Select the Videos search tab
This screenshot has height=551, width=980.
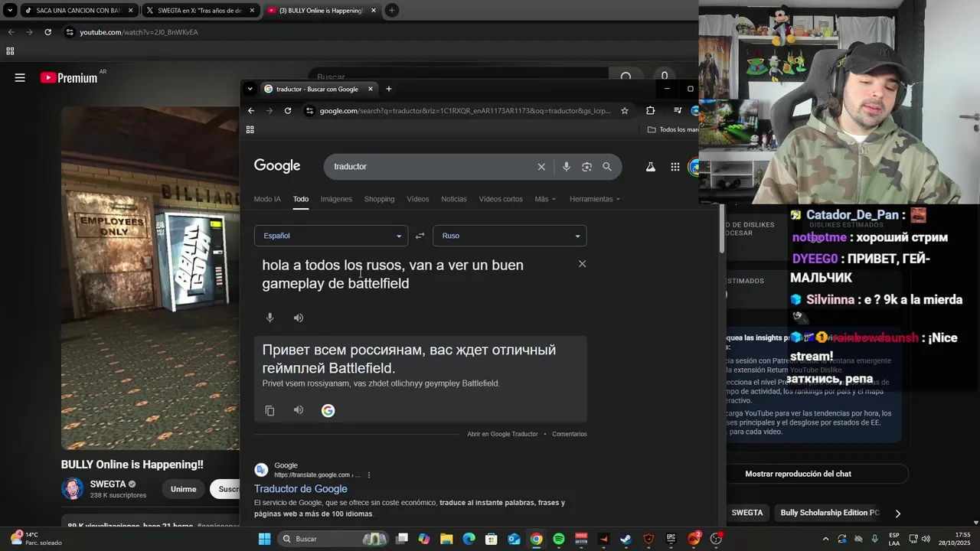coord(418,199)
